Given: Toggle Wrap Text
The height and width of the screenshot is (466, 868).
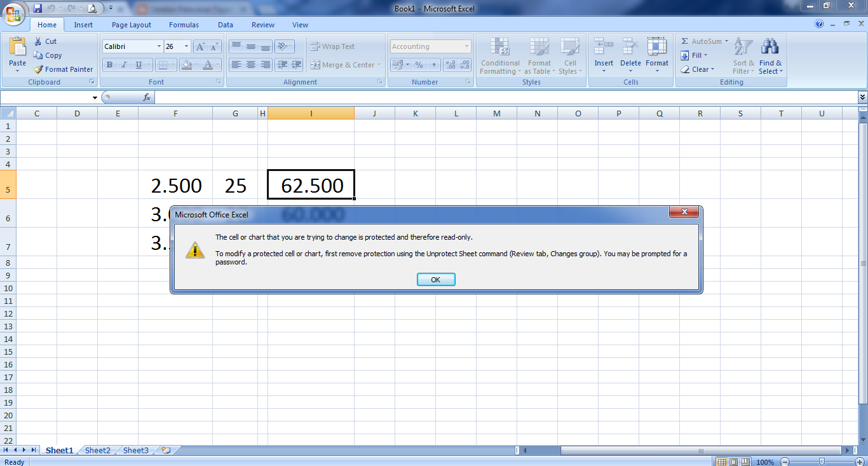Looking at the screenshot, I should pyautogui.click(x=332, y=46).
